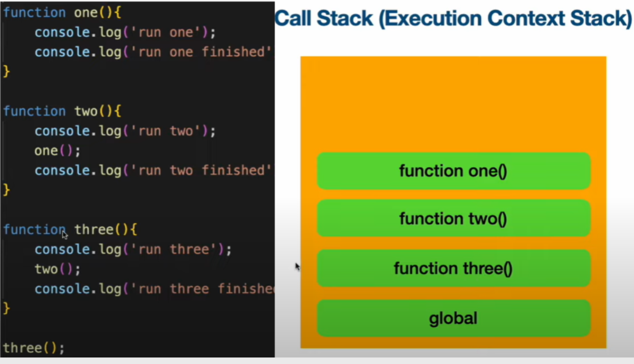
Task: Click the console.log 'run two finished' line
Action: point(154,170)
